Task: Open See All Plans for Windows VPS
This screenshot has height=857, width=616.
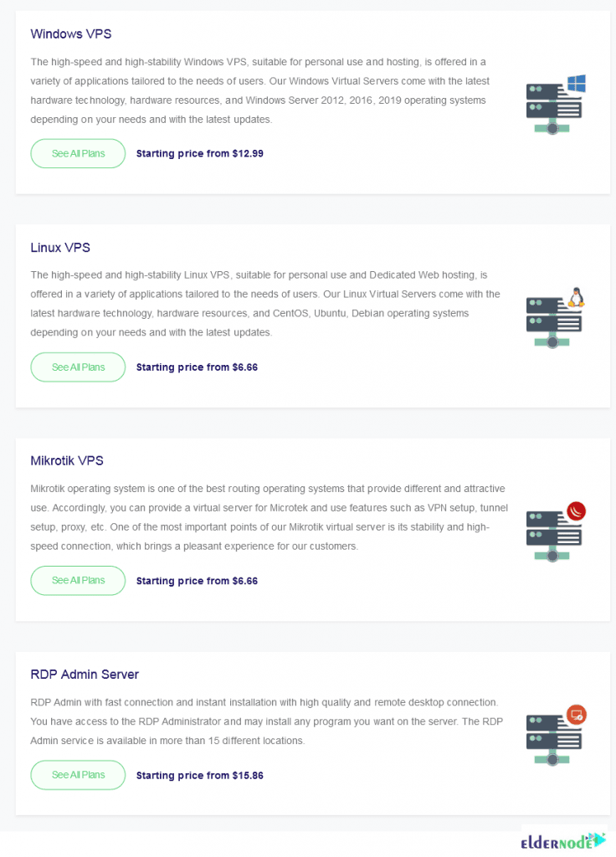Action: pyautogui.click(x=78, y=153)
